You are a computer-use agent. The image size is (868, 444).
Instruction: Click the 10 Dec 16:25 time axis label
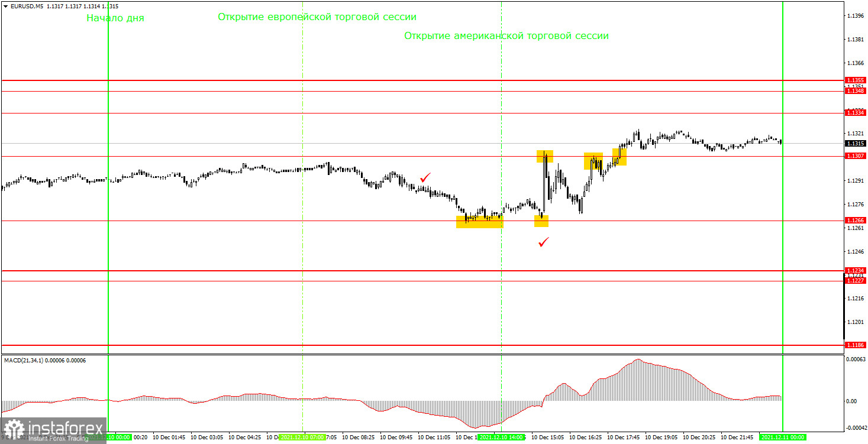(x=586, y=437)
